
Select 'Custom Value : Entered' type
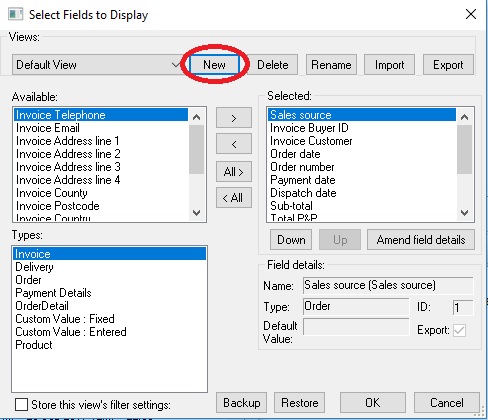[71, 332]
